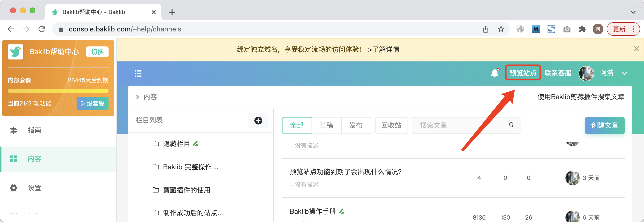This screenshot has width=644, height=222.
Task: Click the address bar URL
Action: point(125,29)
